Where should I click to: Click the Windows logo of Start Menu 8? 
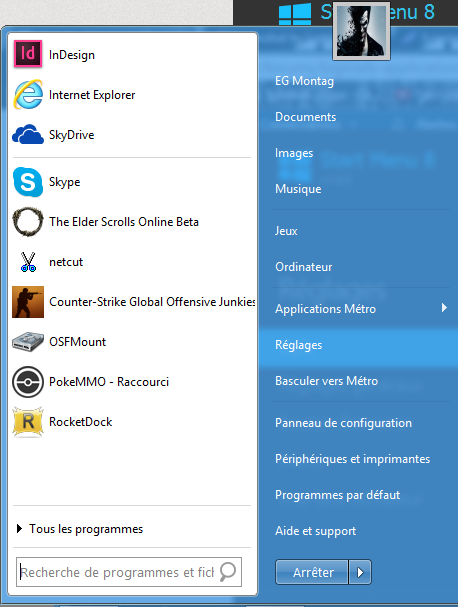click(295, 14)
